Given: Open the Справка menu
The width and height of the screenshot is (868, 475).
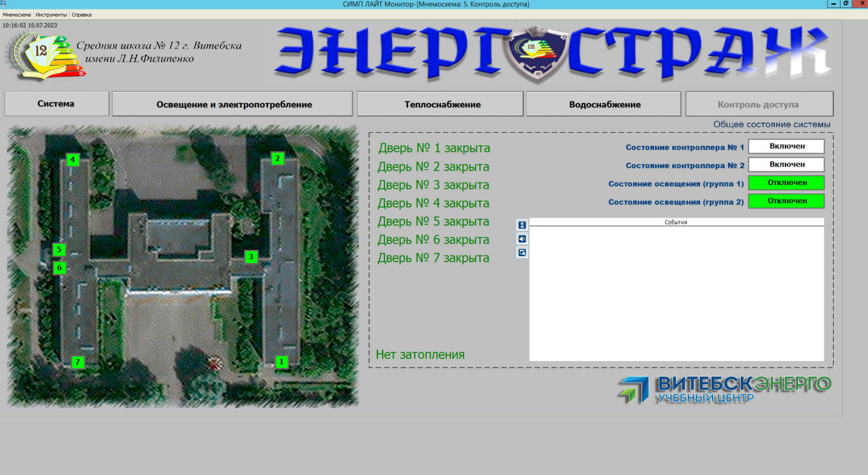Looking at the screenshot, I should point(82,14).
